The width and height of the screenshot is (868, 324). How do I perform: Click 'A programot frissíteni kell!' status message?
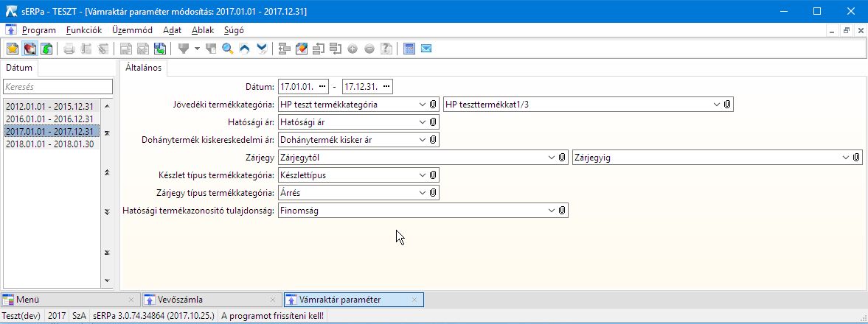tap(272, 316)
